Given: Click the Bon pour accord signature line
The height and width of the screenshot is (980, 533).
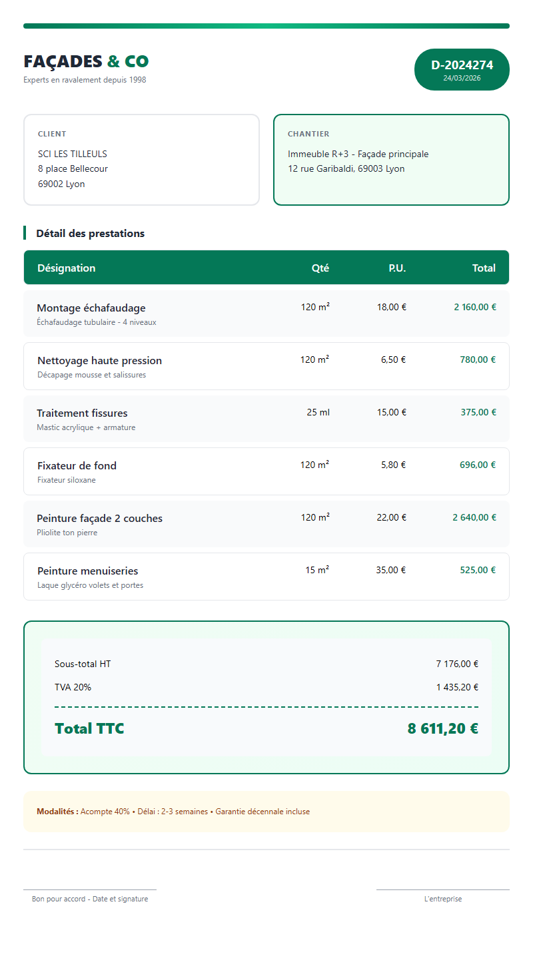Looking at the screenshot, I should (90, 890).
